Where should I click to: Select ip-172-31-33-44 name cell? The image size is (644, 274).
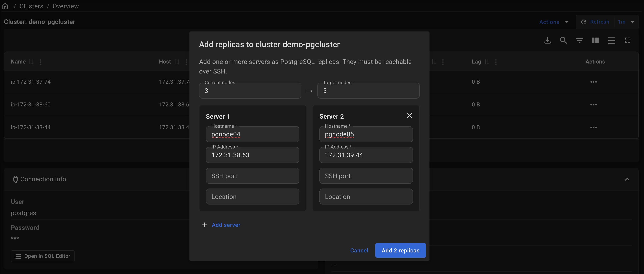pos(31,127)
